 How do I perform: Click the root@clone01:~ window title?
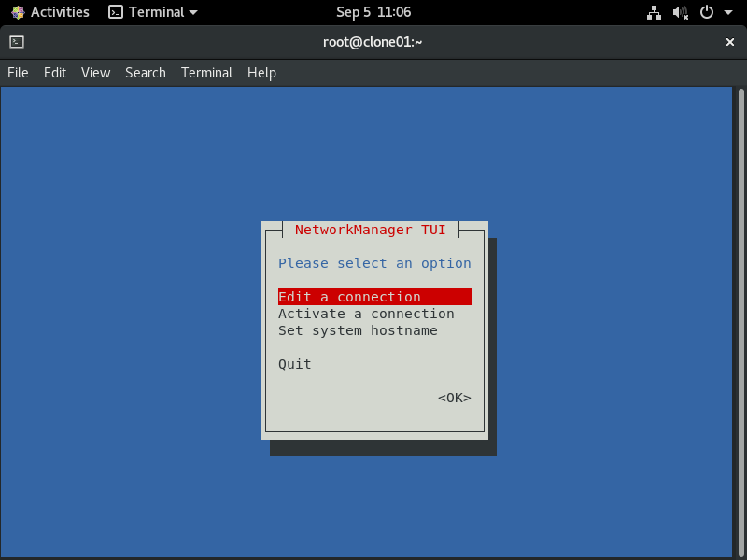point(373,42)
